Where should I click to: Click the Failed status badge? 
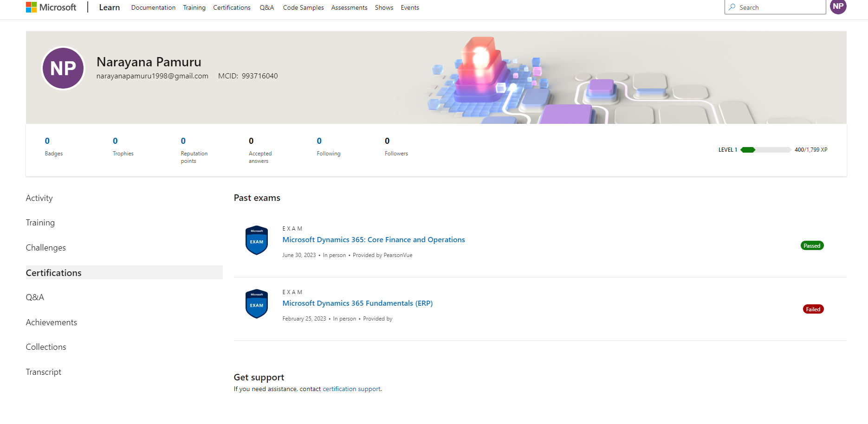pos(813,308)
